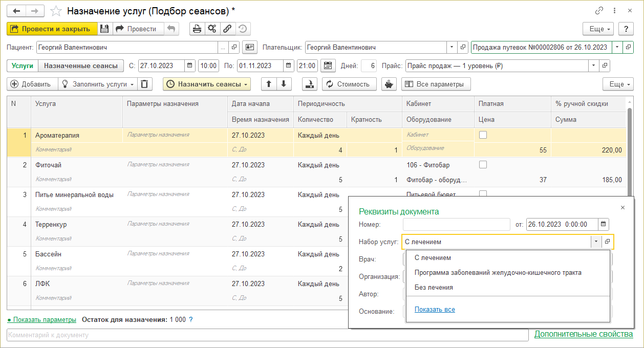Image resolution: width=644 pixels, height=348 pixels.
Task: Click the piggy bank icon
Action: point(389,84)
